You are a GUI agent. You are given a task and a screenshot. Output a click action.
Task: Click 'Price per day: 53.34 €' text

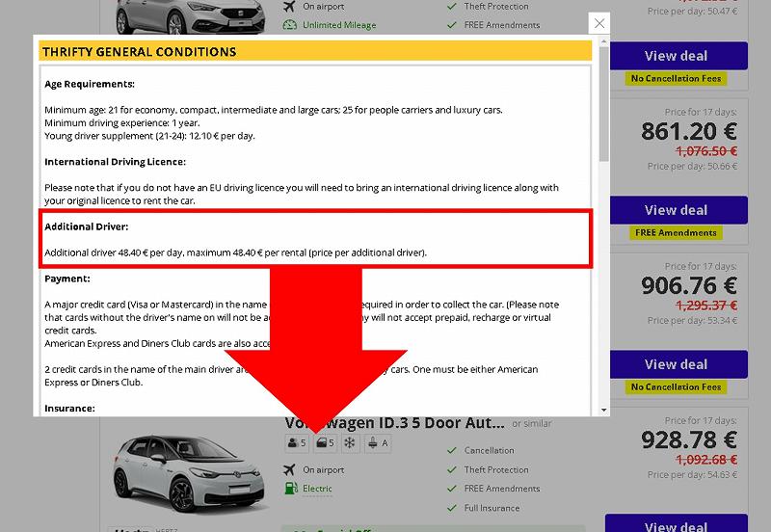692,321
